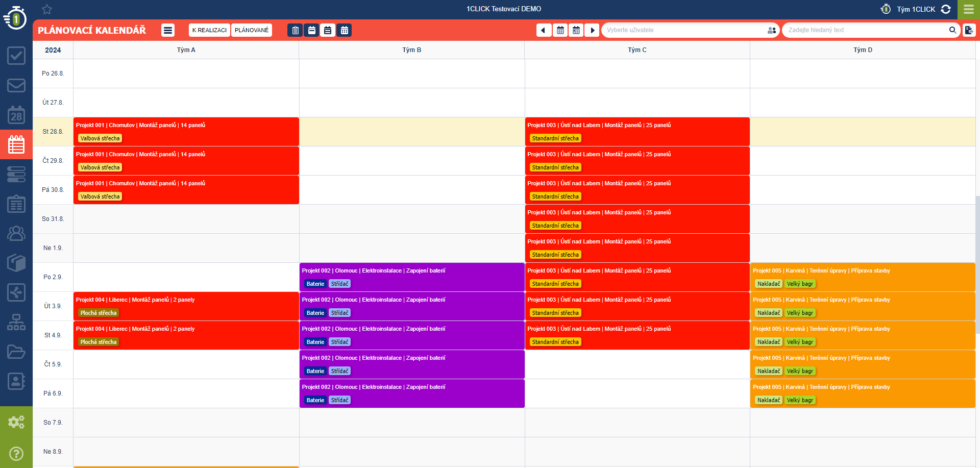Open the first date picker calendar icon
The width and height of the screenshot is (980, 468).
click(x=560, y=30)
